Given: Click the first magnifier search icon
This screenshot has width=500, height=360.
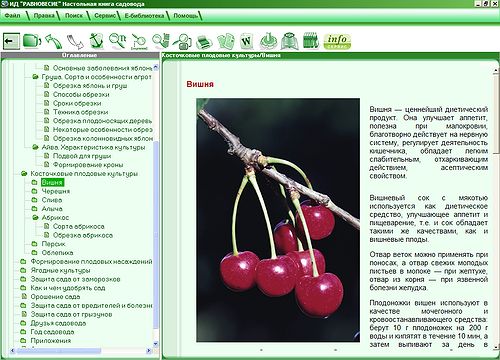Looking at the screenshot, I should point(117,41).
